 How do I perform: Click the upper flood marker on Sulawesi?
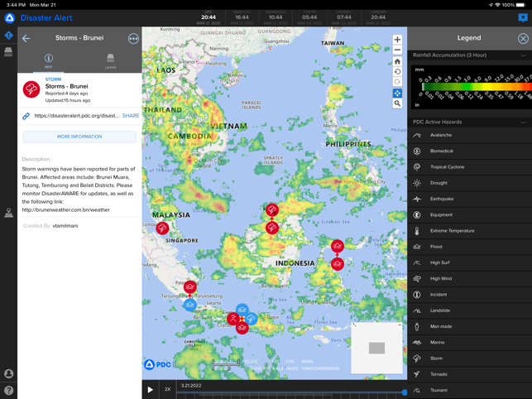pos(338,246)
